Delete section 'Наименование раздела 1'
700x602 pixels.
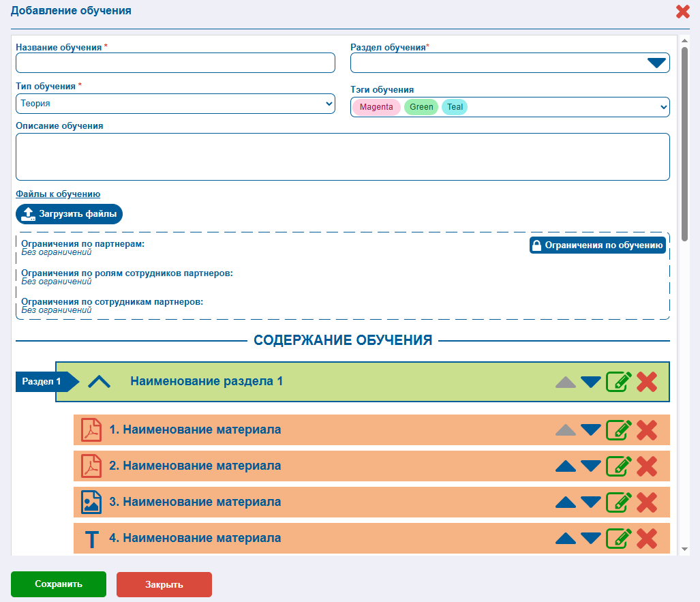(x=647, y=382)
